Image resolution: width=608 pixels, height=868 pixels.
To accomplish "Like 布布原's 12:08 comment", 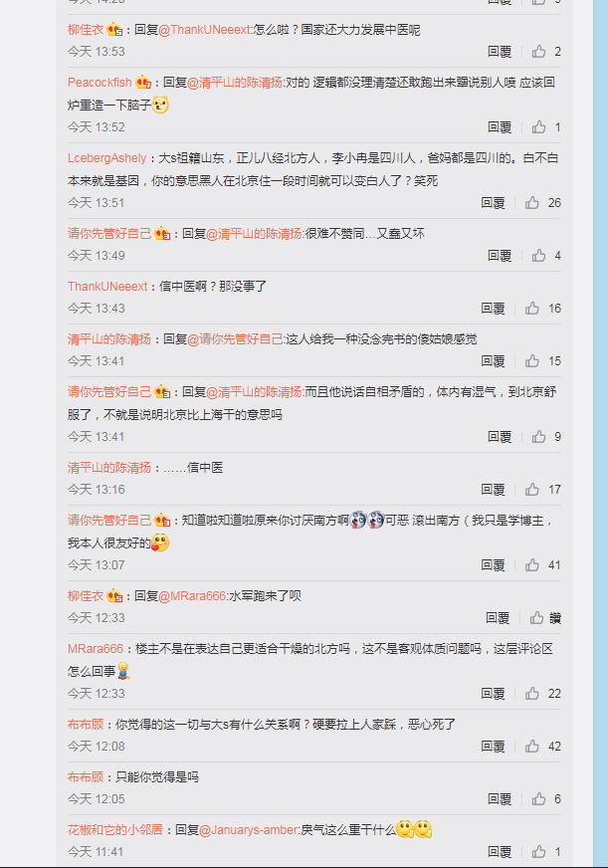I will click(532, 747).
